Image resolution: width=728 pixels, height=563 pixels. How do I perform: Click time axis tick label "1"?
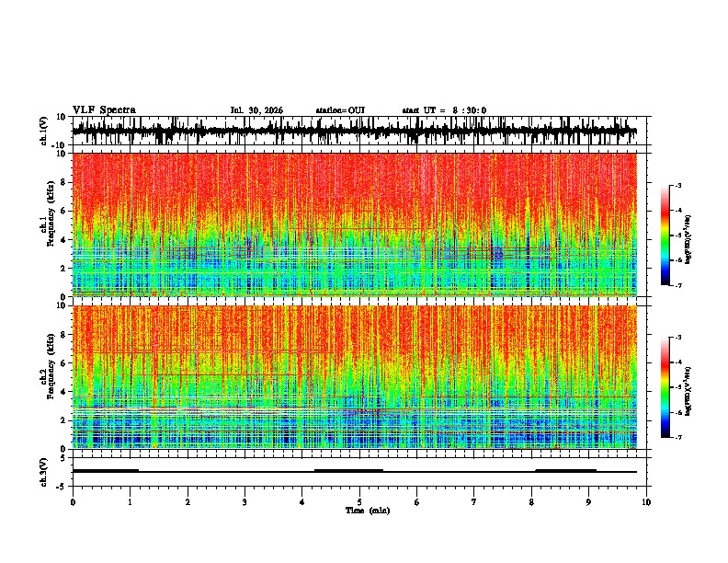pyautogui.click(x=130, y=502)
